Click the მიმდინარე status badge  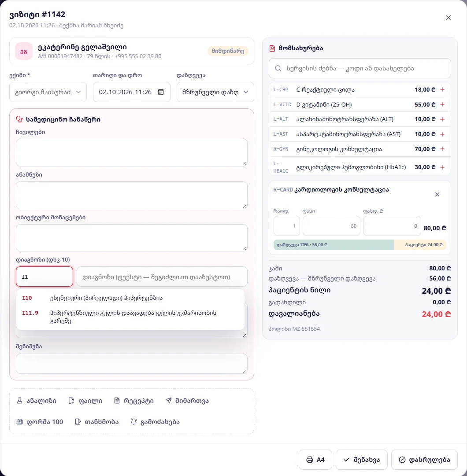pyautogui.click(x=228, y=51)
